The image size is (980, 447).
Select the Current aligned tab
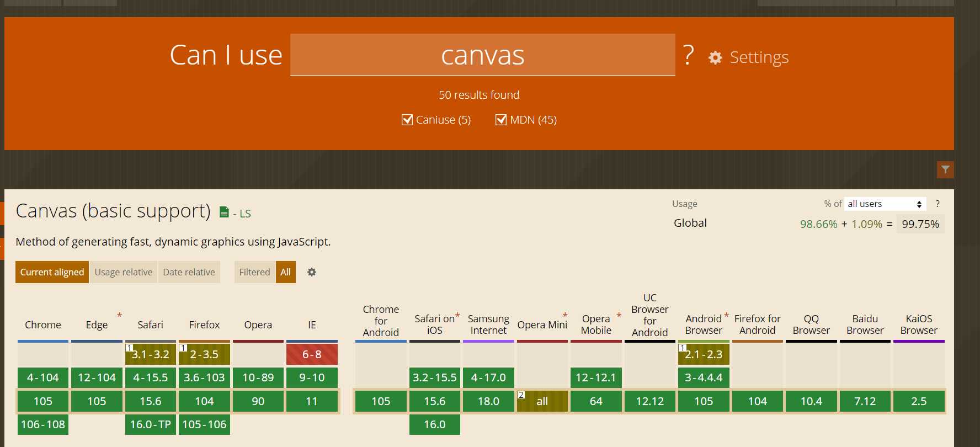coord(52,272)
